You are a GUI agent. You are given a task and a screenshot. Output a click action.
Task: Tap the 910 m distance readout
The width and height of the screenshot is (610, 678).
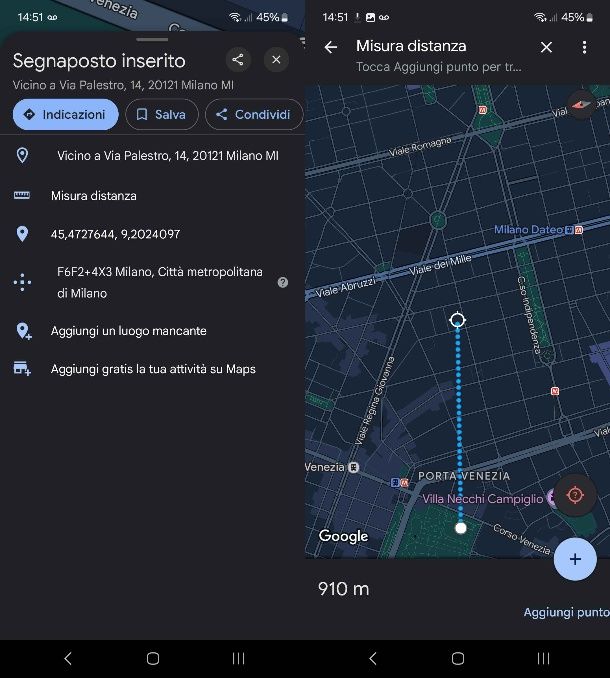pyautogui.click(x=344, y=589)
